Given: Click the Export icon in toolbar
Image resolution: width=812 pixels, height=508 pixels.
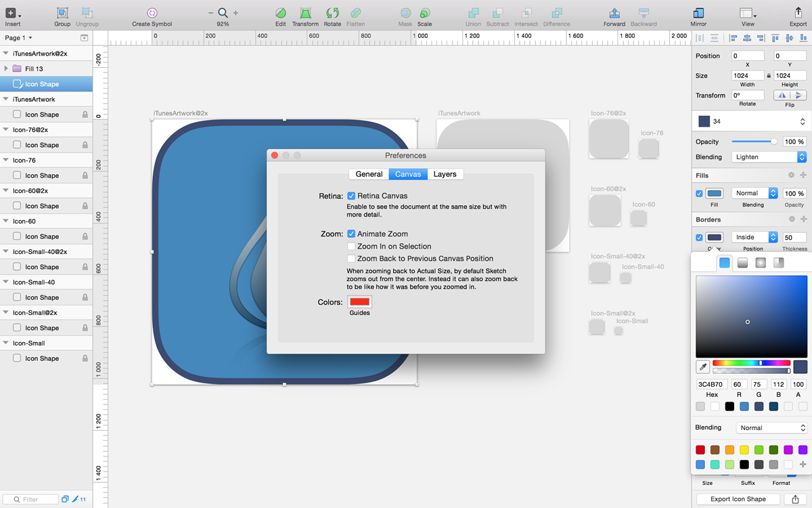Looking at the screenshot, I should [x=798, y=14].
